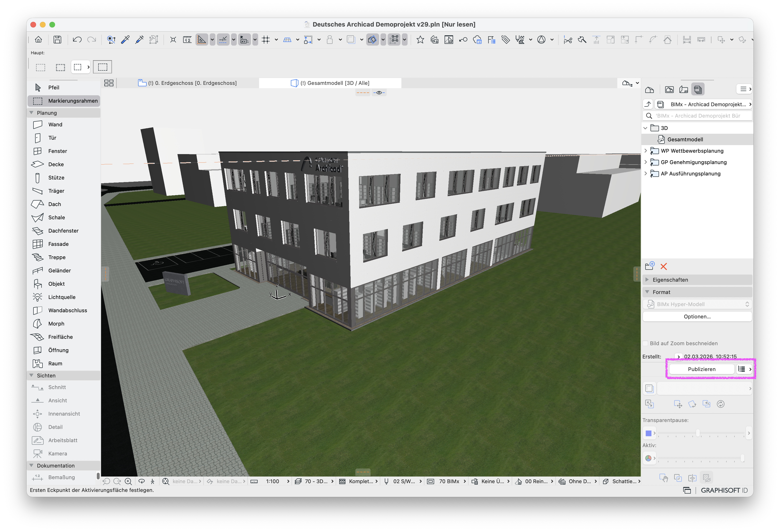Expand the WP Wettbewerbsplanung folder

click(x=645, y=151)
